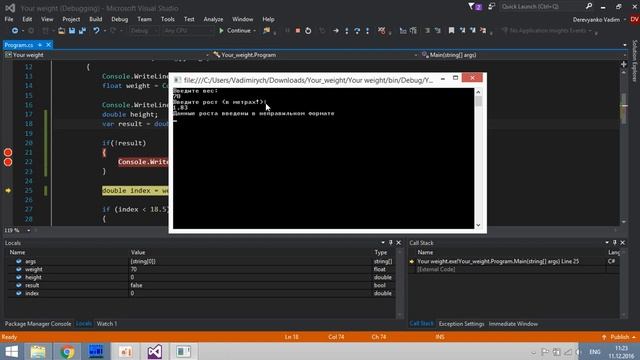Open Google Chrome from the taskbar

(67, 352)
